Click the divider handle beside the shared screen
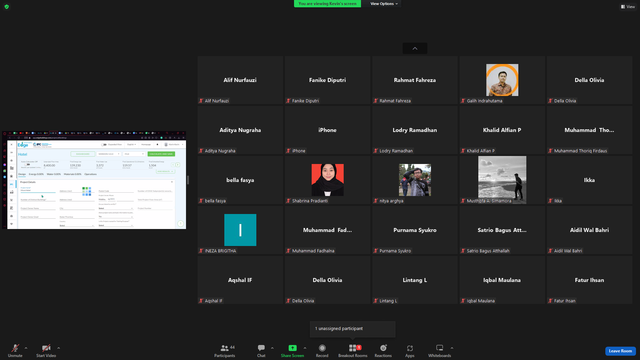 tap(188, 180)
